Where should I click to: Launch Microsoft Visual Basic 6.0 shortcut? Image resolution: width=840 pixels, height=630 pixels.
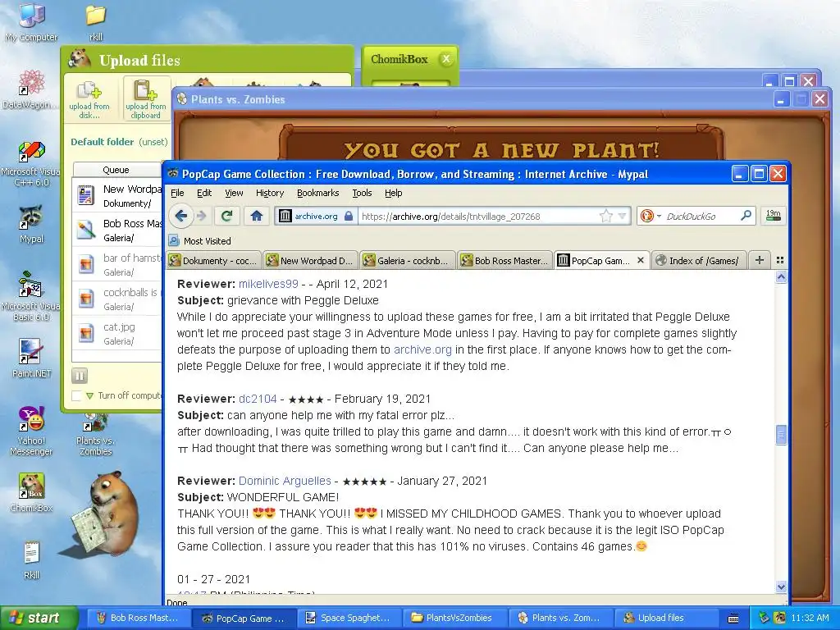pyautogui.click(x=30, y=295)
